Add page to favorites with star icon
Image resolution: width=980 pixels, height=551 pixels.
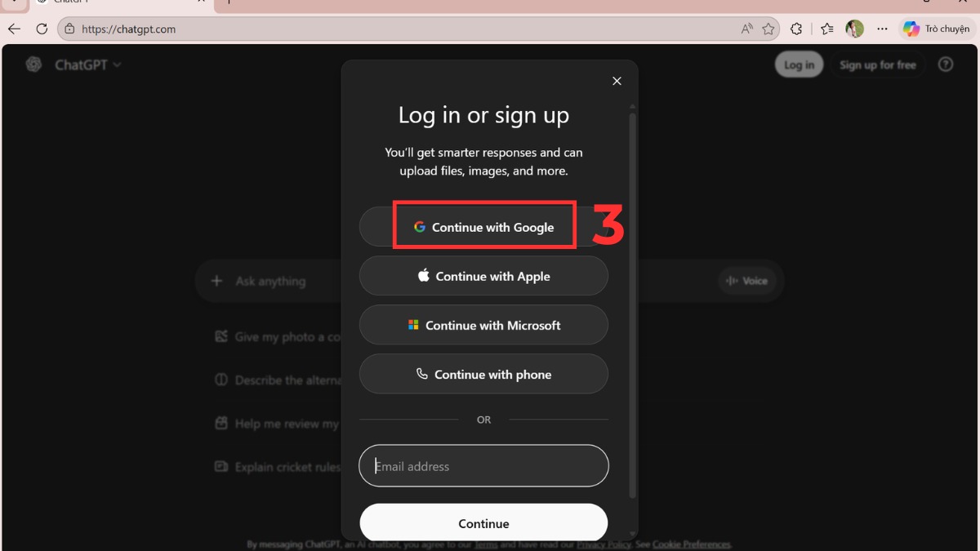(x=768, y=29)
